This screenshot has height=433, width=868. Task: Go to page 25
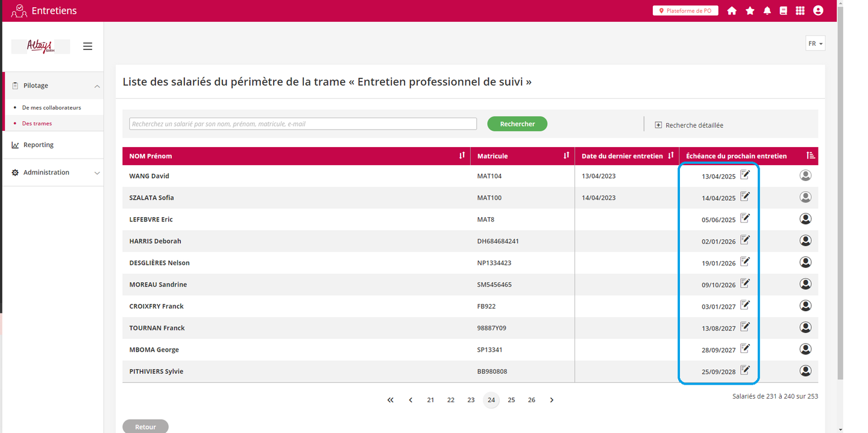[511, 400]
